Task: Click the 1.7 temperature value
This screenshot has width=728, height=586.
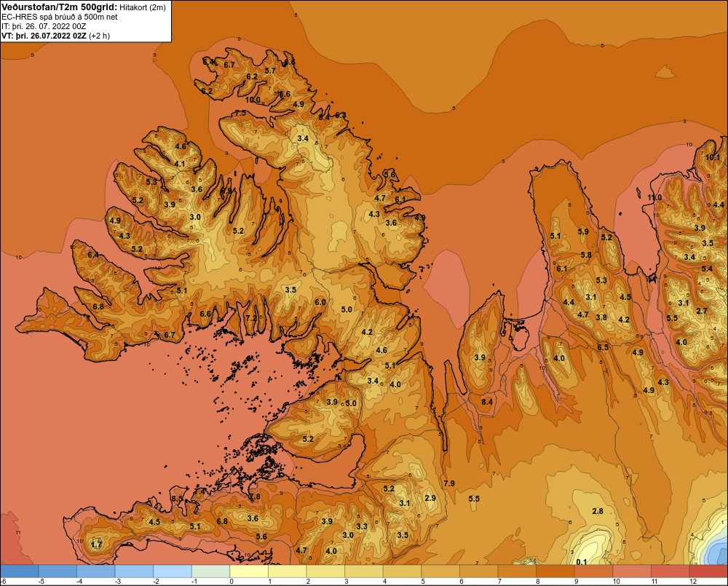Action: (96, 545)
